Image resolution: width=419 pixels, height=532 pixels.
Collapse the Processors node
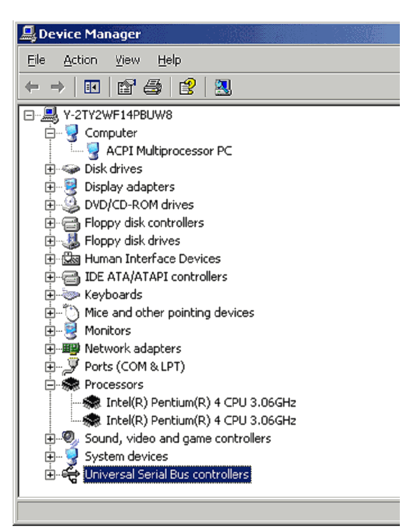click(x=50, y=385)
